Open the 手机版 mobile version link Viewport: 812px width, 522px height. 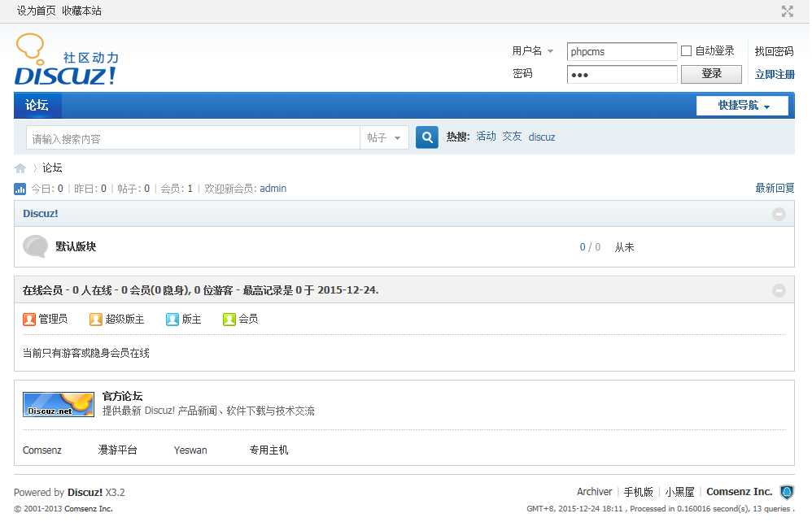click(x=639, y=491)
